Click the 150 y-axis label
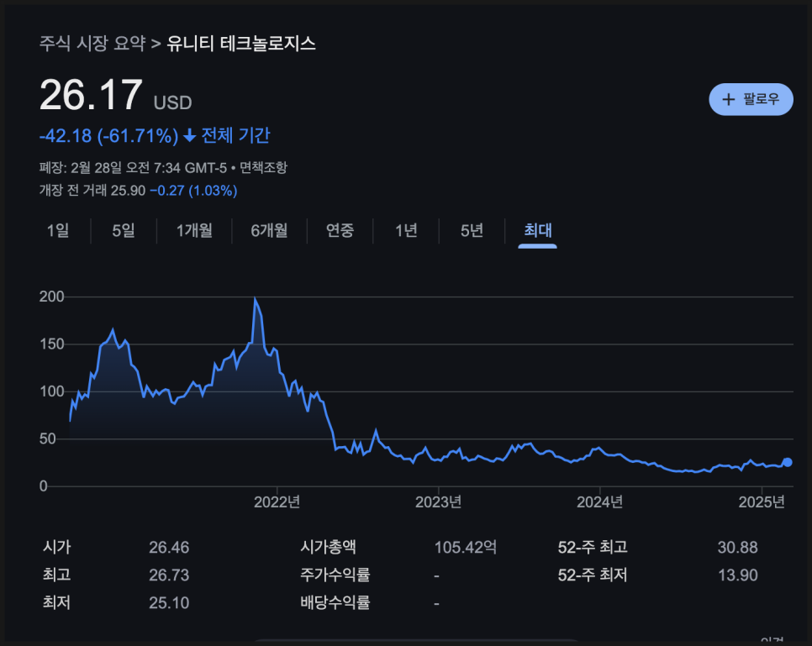812x646 pixels. click(x=52, y=344)
